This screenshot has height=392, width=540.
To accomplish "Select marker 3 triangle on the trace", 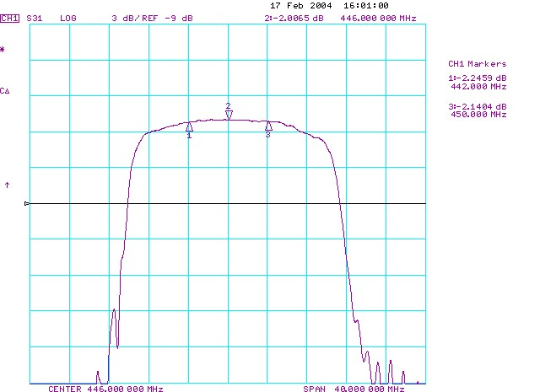I will pos(268,126).
